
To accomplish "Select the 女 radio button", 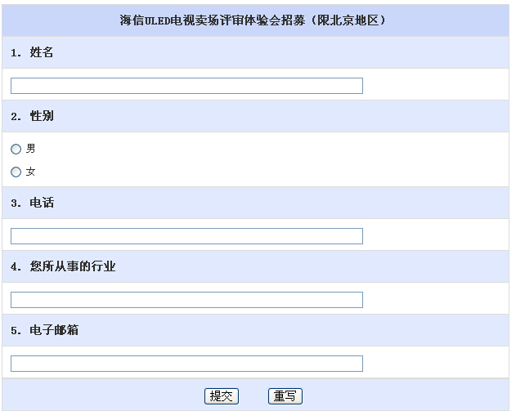I will [16, 172].
